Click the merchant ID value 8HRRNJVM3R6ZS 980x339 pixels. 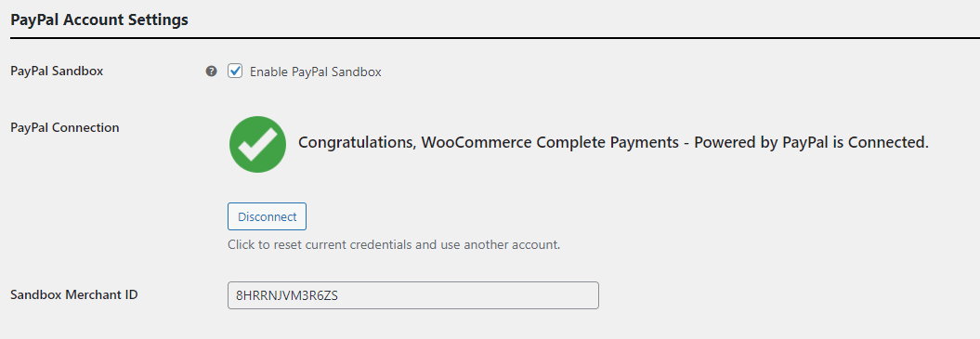click(x=287, y=296)
